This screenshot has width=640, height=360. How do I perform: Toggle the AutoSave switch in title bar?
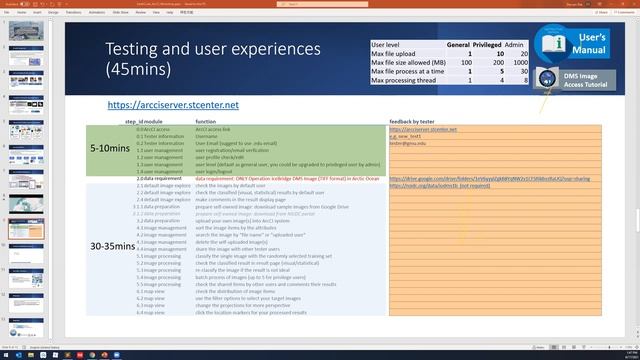tap(24, 4)
